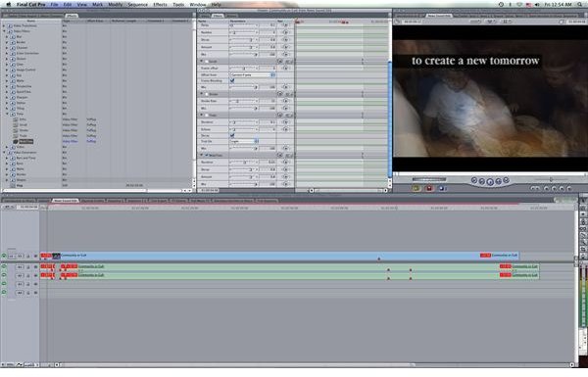Open the Window menu
Screen dimensions: 588x377
pyautogui.click(x=198, y=5)
